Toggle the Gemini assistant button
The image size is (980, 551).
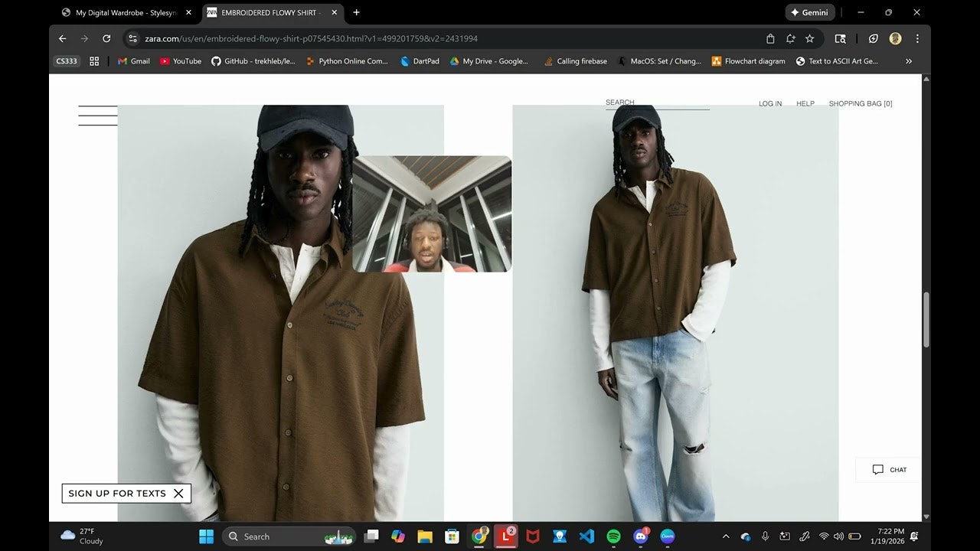tap(809, 12)
